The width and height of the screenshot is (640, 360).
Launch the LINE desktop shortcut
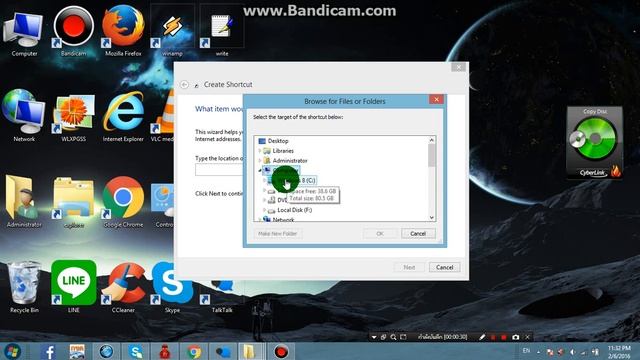point(73,287)
